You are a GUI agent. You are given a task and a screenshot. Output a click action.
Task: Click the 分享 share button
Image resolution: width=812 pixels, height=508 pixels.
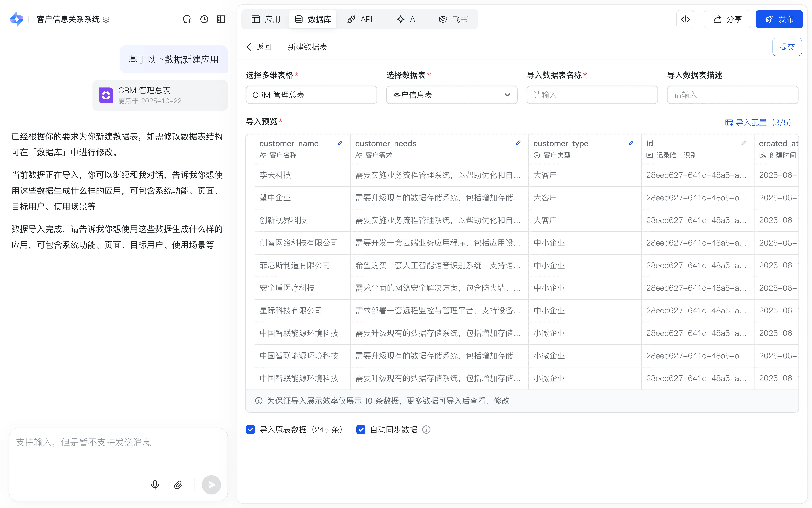pos(727,19)
